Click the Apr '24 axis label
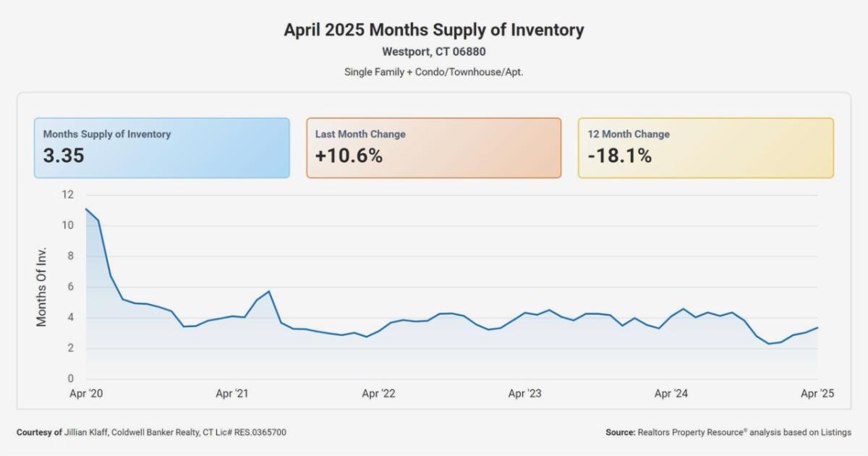Viewport: 868px width, 456px height. (x=671, y=394)
